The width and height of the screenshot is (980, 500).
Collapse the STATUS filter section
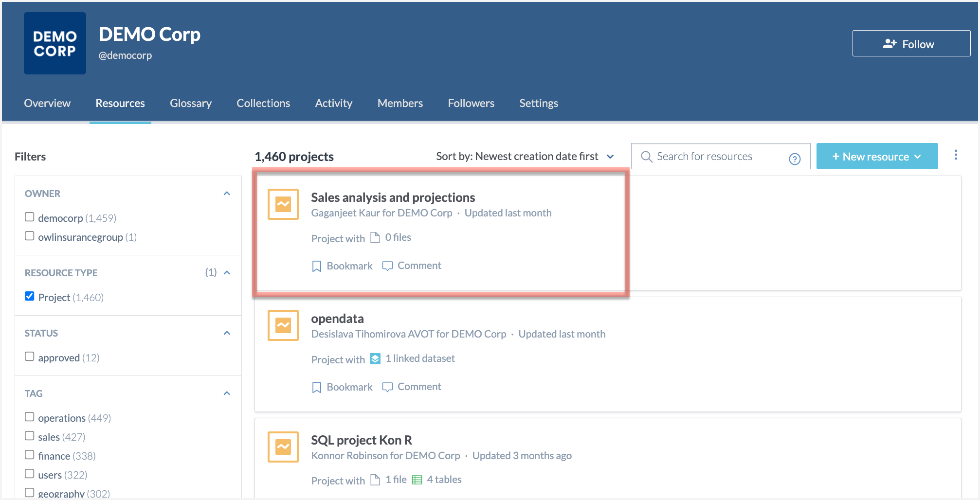227,333
